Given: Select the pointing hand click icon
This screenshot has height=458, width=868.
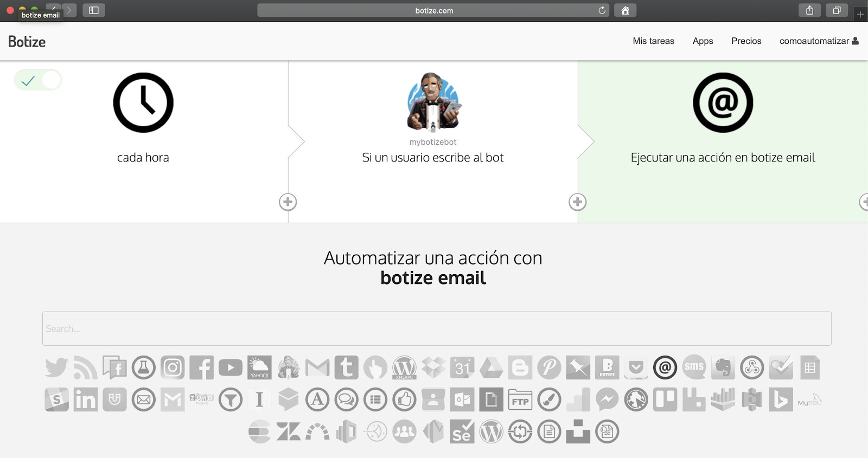Looking at the screenshot, I should point(375,367).
